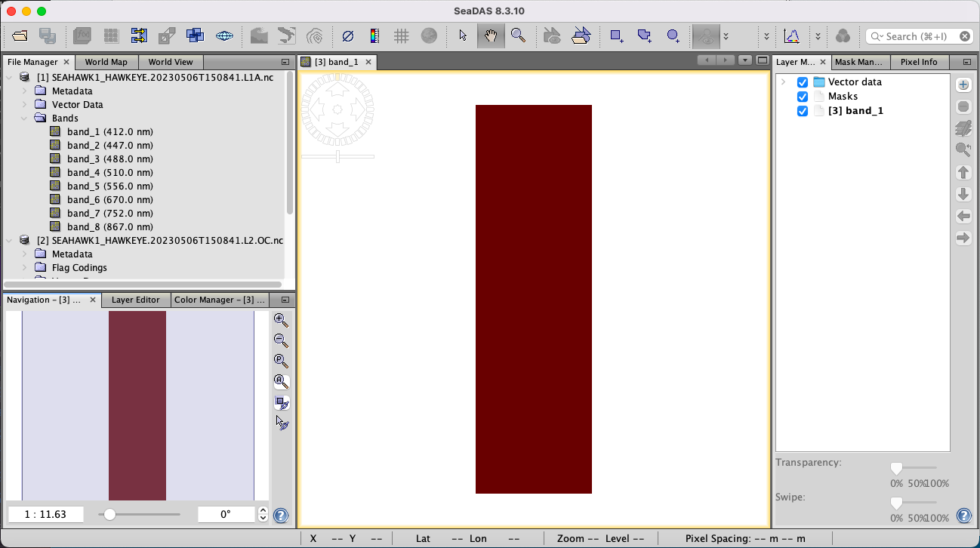The image size is (980, 548).
Task: Select band_5 (556.0 nm)
Action: (109, 186)
